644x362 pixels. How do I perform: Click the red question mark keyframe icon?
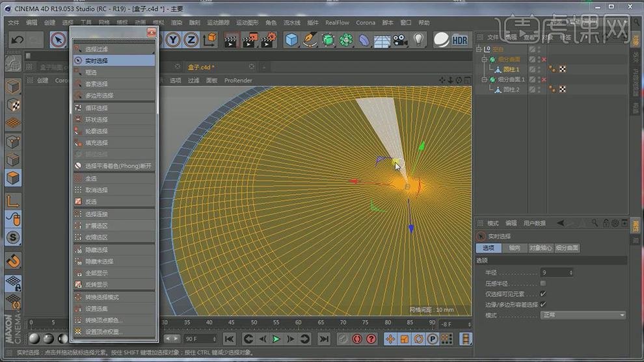pyautogui.click(x=371, y=339)
